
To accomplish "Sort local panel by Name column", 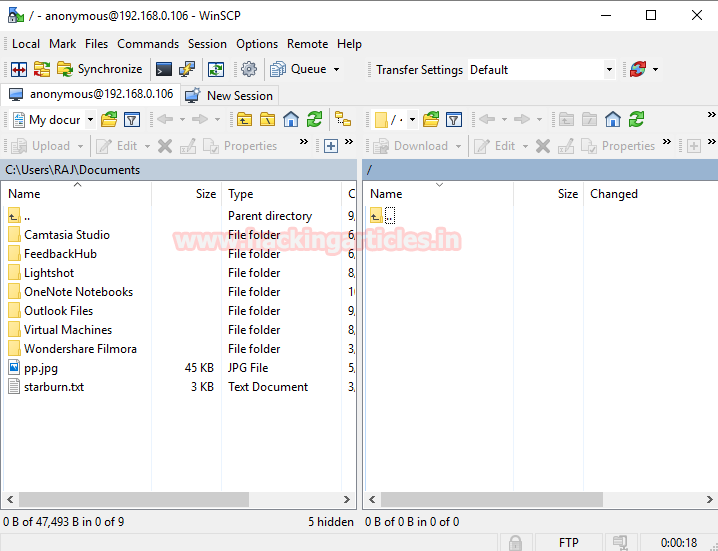I will pos(76,194).
